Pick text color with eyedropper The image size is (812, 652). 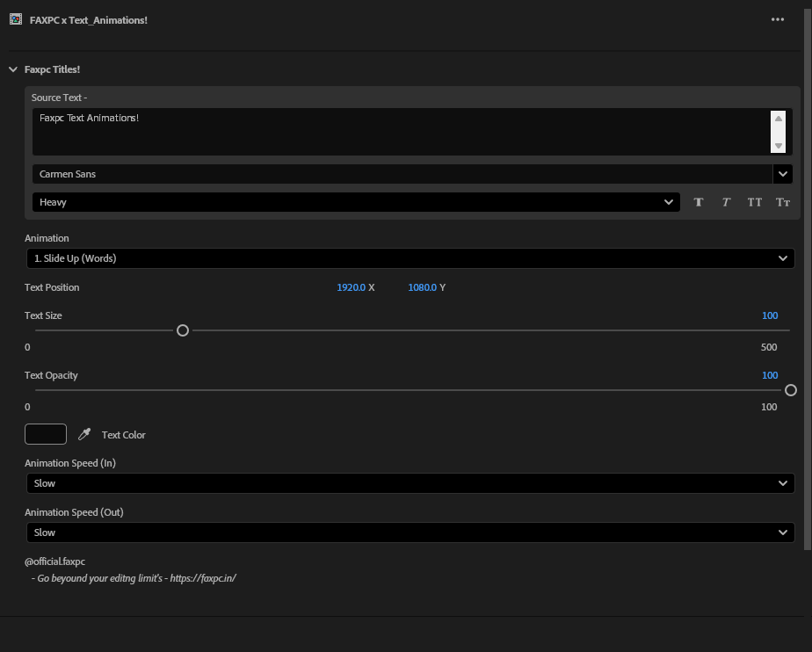click(x=85, y=434)
